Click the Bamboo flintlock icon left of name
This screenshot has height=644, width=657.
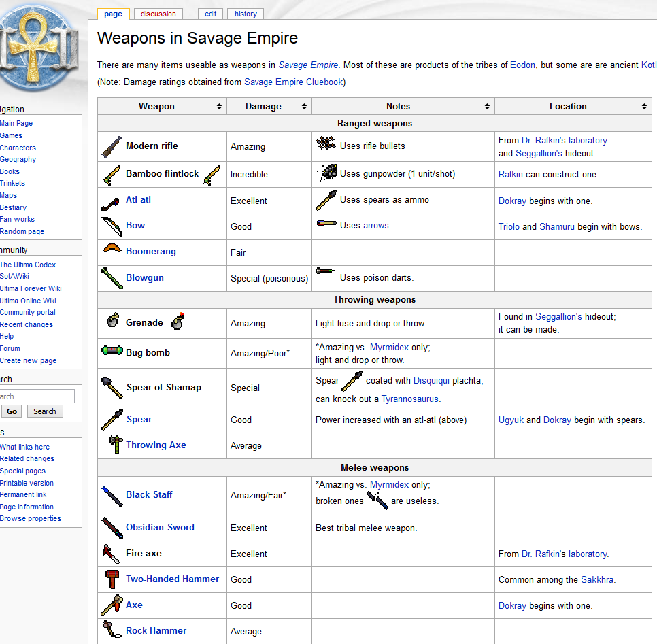click(x=112, y=174)
